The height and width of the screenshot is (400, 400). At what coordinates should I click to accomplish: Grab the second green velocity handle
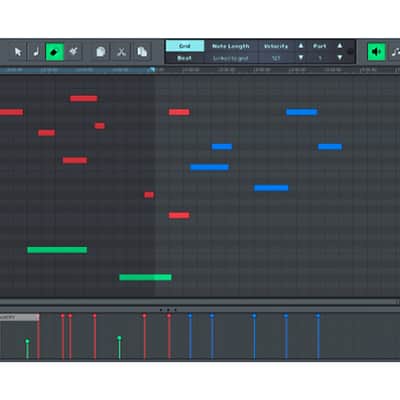(x=119, y=338)
